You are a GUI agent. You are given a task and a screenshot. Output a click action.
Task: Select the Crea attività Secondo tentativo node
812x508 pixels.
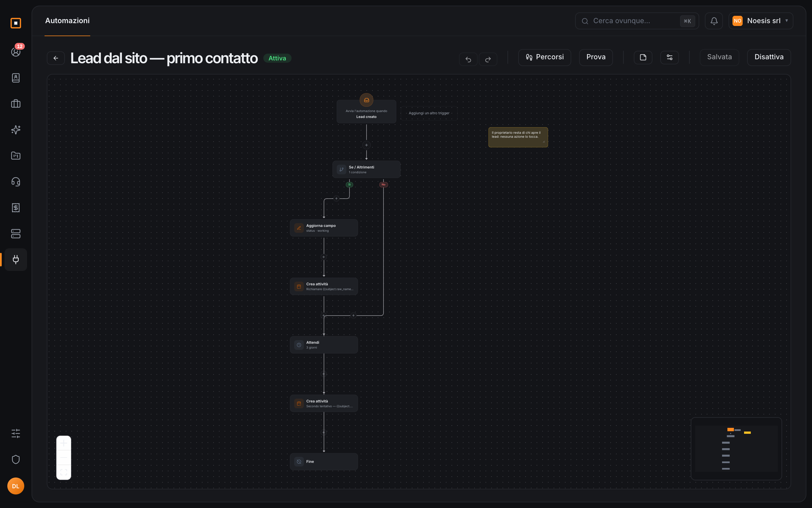(324, 403)
